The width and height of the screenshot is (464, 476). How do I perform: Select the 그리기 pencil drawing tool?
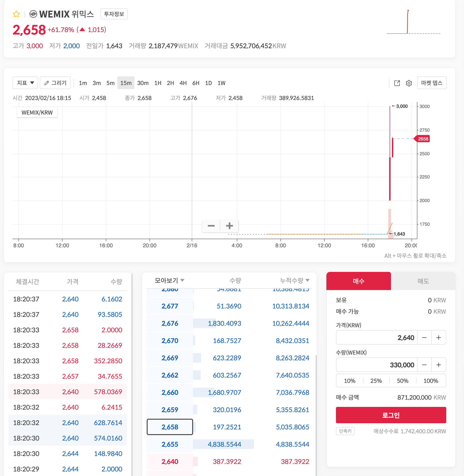click(x=55, y=83)
